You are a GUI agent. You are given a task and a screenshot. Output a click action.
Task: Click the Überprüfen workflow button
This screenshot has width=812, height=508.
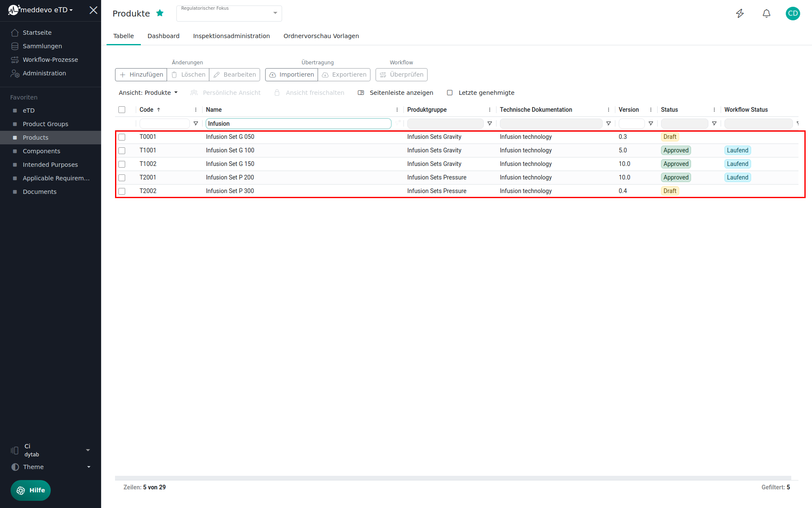pos(401,75)
